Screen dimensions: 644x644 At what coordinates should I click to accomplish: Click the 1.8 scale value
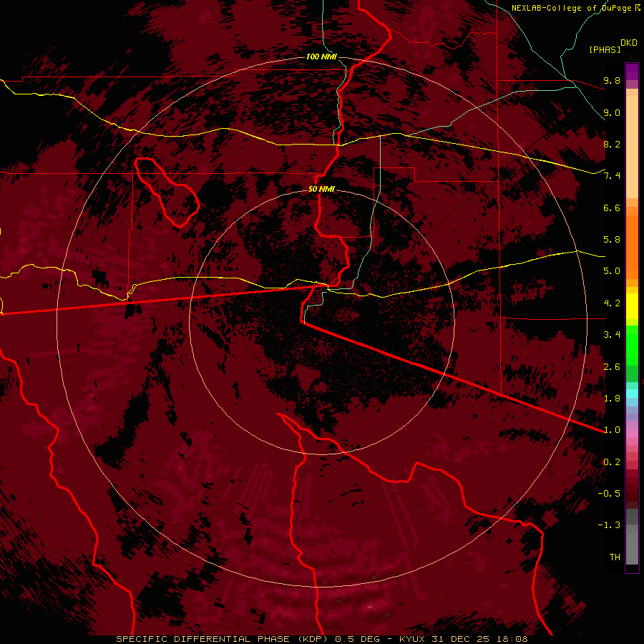[x=612, y=399]
